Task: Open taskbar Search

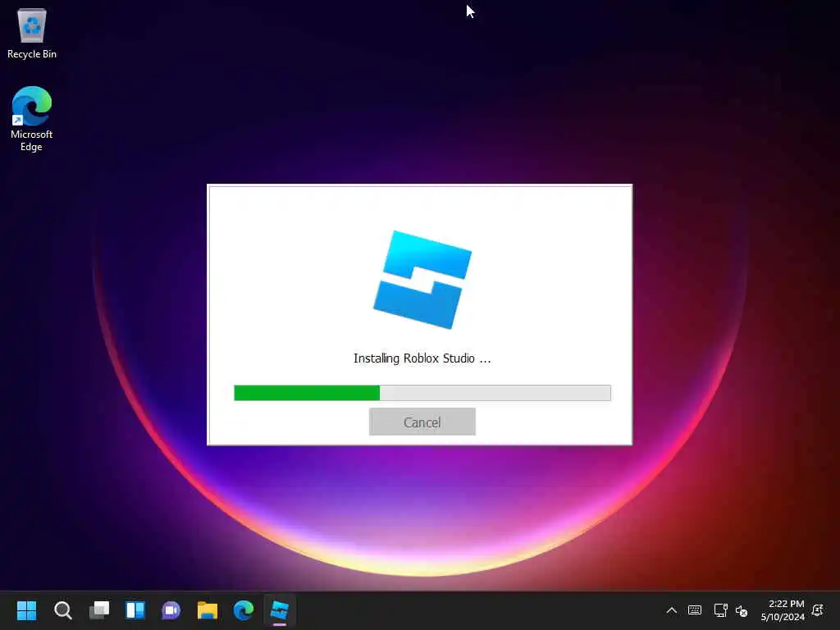Action: click(x=62, y=610)
